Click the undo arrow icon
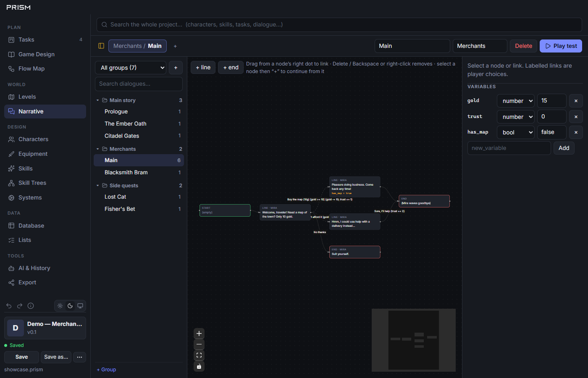Screen dimensions: 588x378 click(x=9, y=306)
